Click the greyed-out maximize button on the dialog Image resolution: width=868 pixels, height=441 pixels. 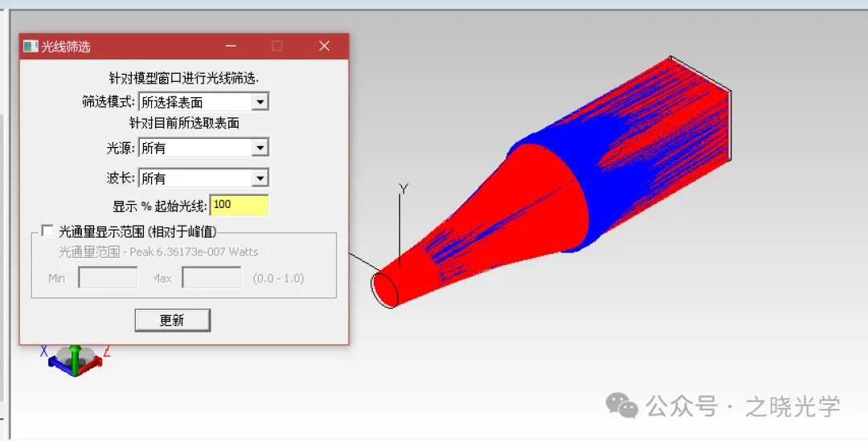click(277, 47)
